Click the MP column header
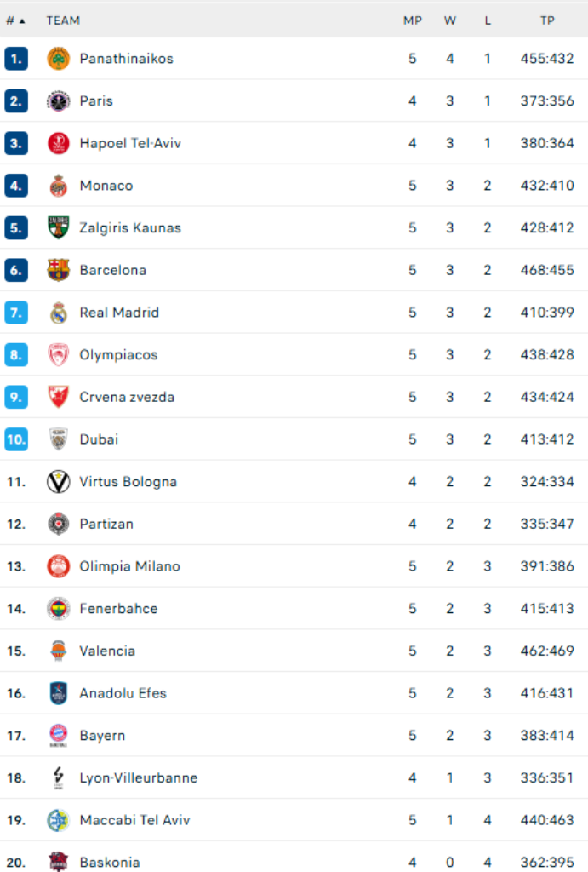The image size is (588, 872). click(412, 20)
